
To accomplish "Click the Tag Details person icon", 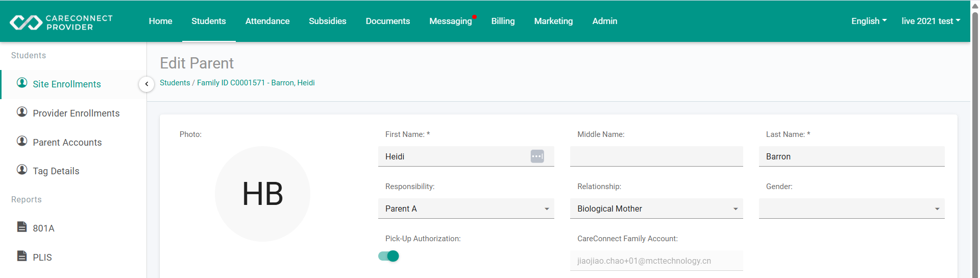I will 22,169.
